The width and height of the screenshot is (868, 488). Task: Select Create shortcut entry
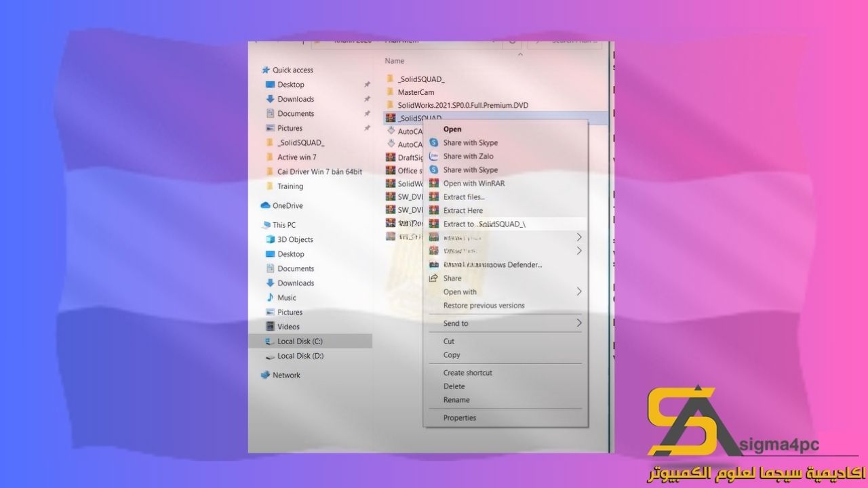click(468, 373)
